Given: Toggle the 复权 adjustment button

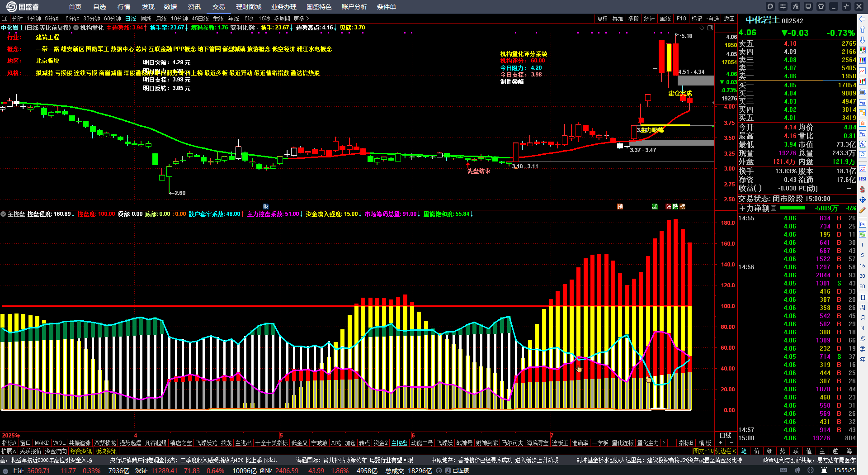Looking at the screenshot, I should pos(602,19).
